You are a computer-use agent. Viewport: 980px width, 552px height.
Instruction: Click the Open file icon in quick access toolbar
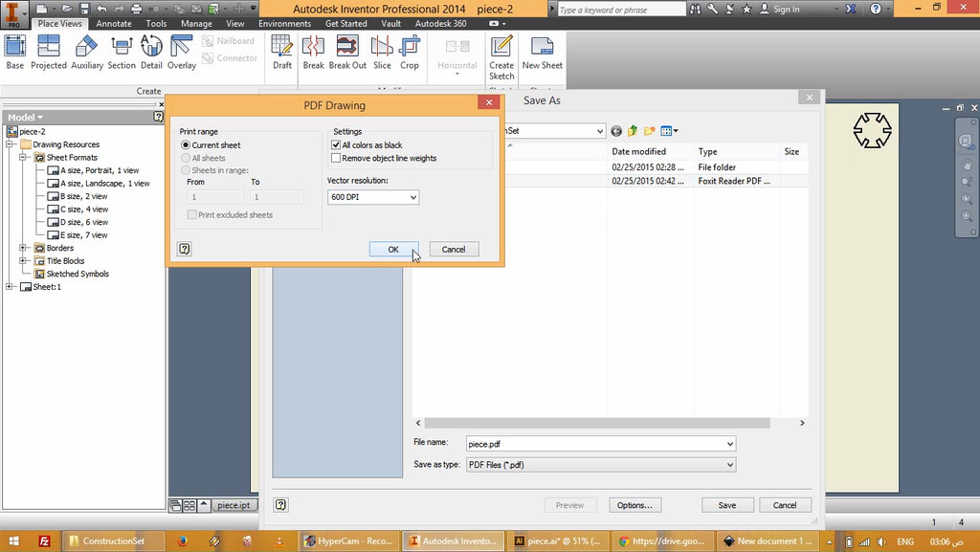click(67, 9)
